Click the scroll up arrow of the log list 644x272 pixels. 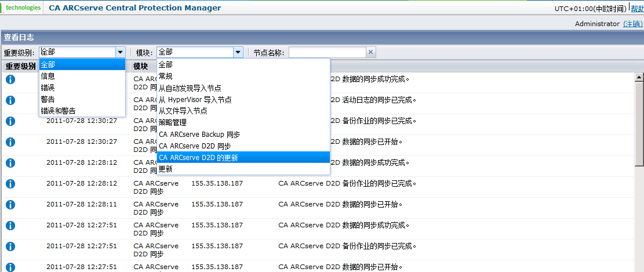coord(639,77)
